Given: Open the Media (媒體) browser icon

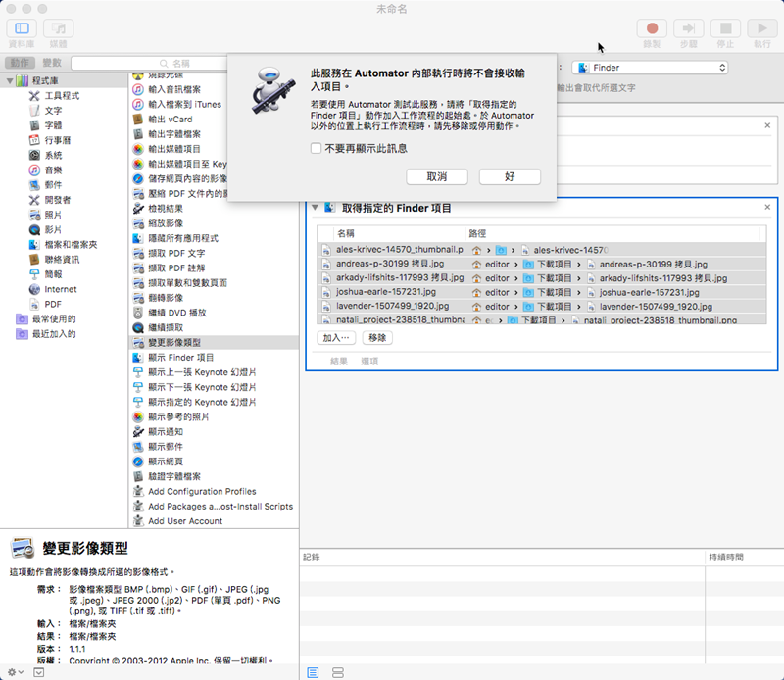Looking at the screenshot, I should click(58, 29).
